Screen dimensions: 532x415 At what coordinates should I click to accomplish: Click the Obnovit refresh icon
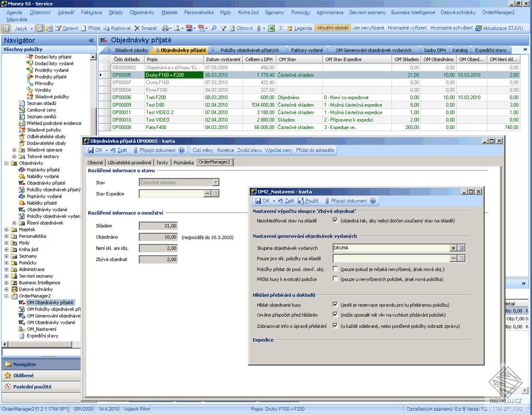(x=232, y=28)
